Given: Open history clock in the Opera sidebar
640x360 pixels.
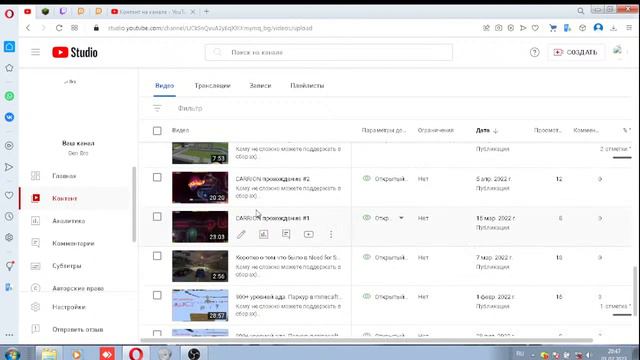Looking at the screenshot, I should click(x=9, y=217).
